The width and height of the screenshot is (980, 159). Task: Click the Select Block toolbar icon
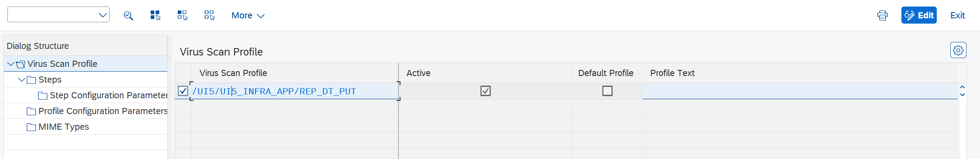click(183, 16)
